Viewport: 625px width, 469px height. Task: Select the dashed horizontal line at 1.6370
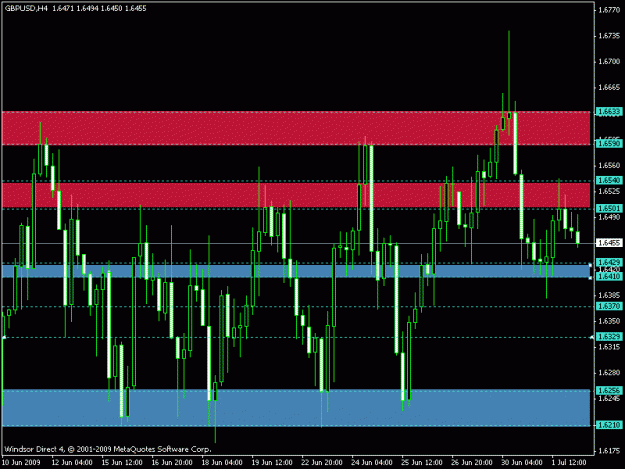pyautogui.click(x=296, y=306)
